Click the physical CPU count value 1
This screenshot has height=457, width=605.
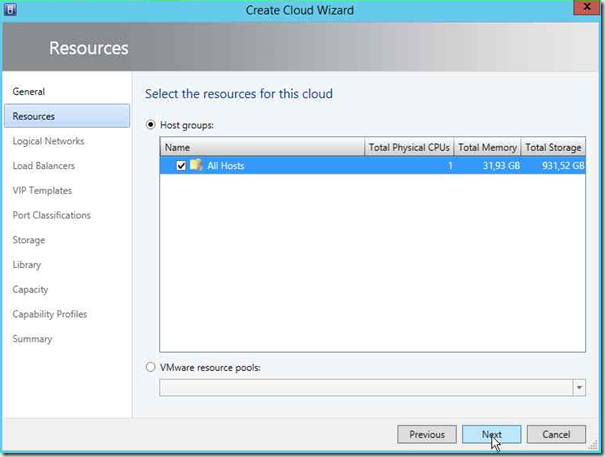pos(450,166)
